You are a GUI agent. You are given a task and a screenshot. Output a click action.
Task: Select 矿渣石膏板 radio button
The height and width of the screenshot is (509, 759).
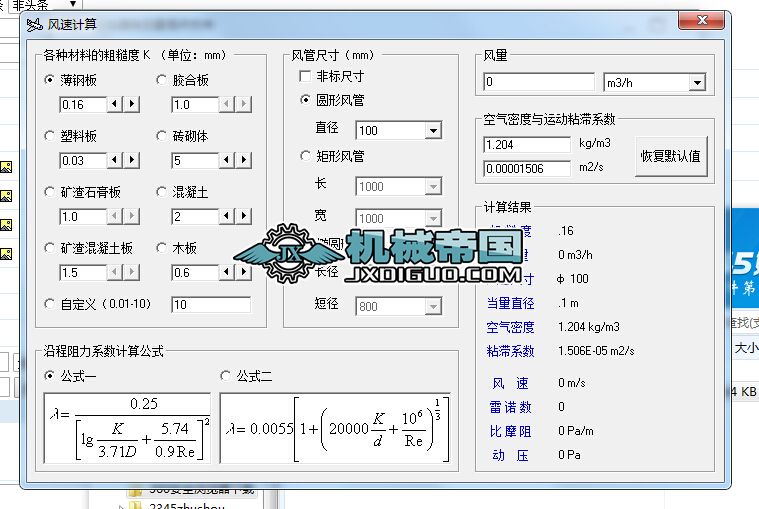point(49,192)
